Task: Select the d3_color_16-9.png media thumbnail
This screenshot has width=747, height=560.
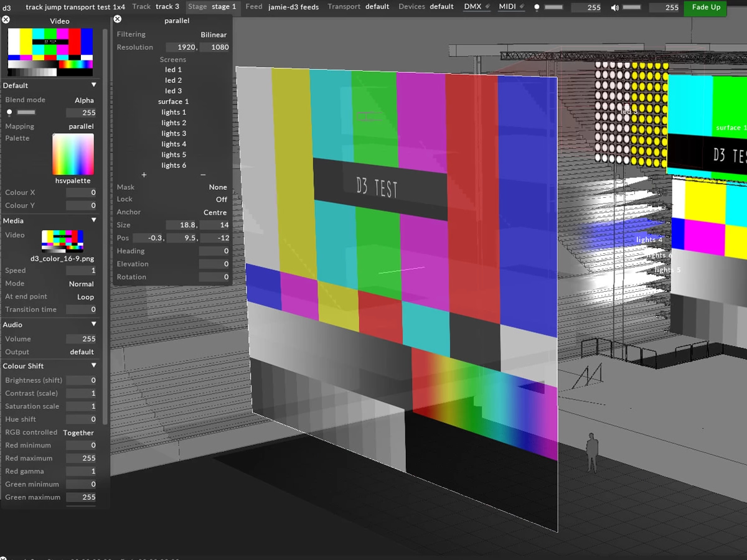Action: [62, 241]
